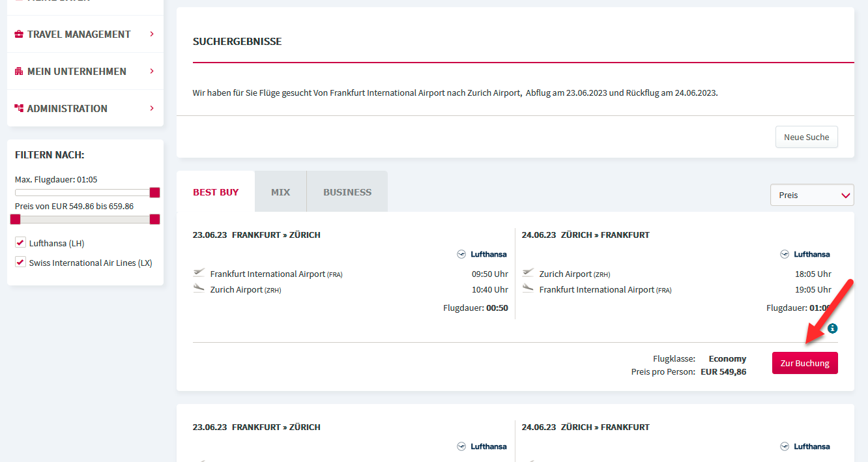Image resolution: width=868 pixels, height=462 pixels.
Task: Click the maximum price slider handle
Action: (x=154, y=219)
